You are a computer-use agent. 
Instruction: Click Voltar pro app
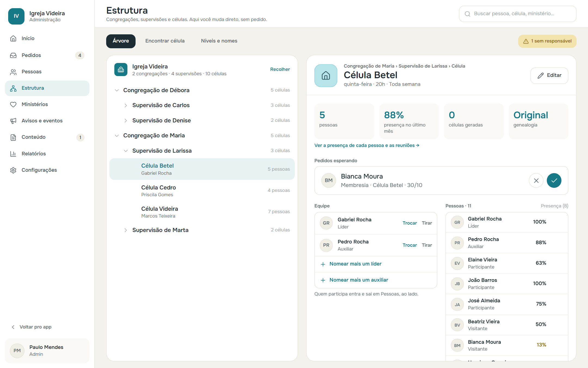coord(31,327)
